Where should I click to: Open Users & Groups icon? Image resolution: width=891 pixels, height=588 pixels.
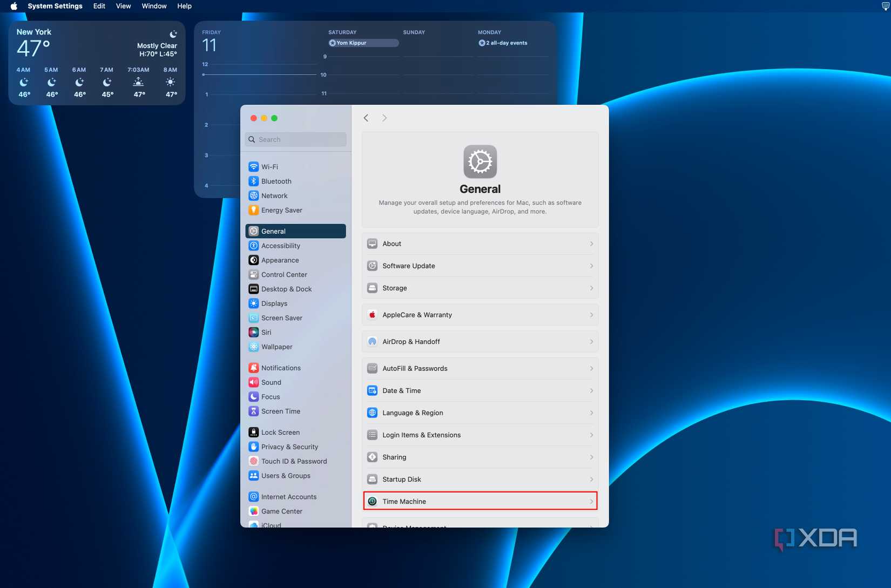(253, 476)
